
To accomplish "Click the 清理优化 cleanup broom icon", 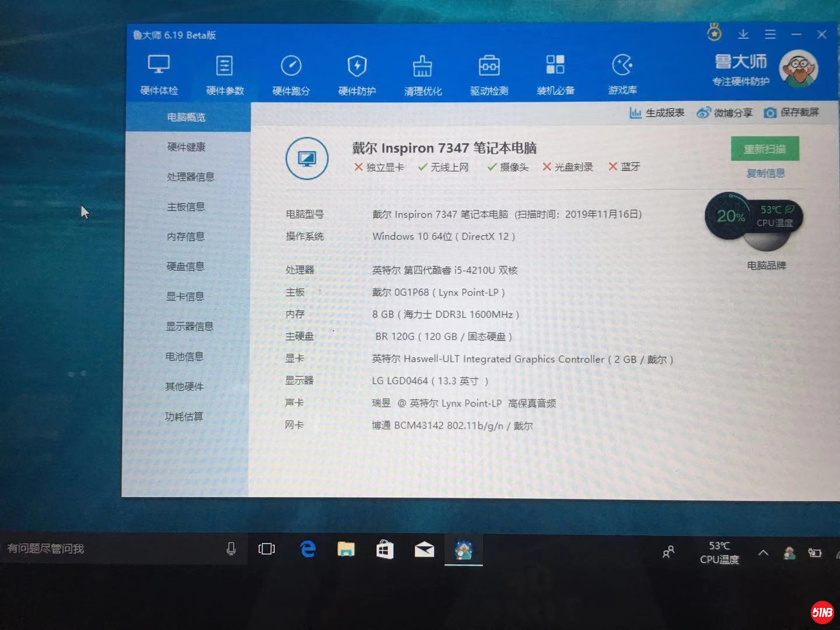I will pos(422,66).
